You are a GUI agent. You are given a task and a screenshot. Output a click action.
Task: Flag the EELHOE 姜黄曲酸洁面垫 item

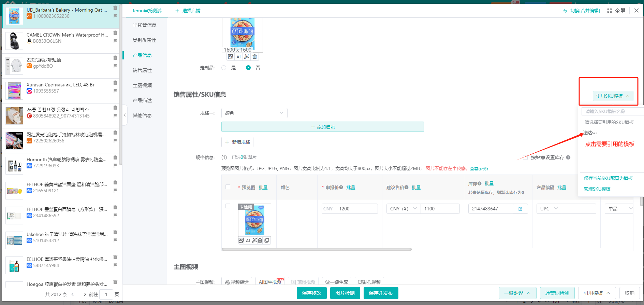pos(115,190)
